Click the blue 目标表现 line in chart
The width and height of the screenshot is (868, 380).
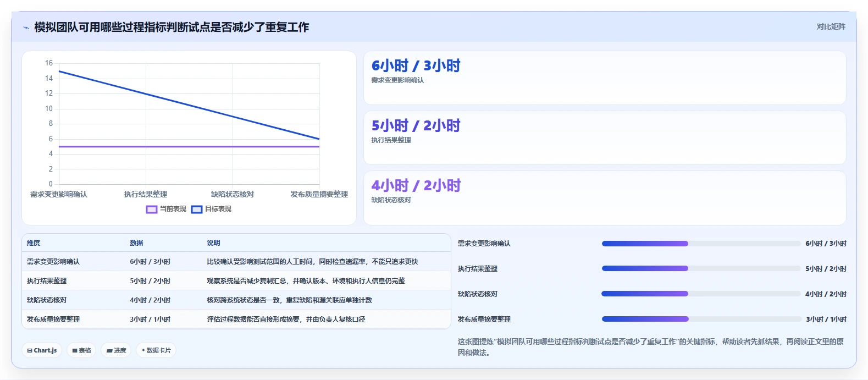point(189,105)
